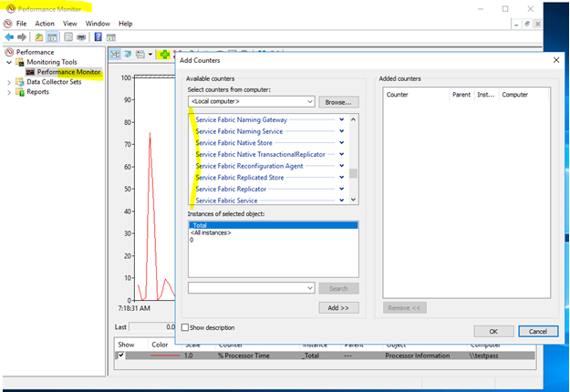Open the File menu
Screen dimensions: 570x392
click(x=22, y=24)
